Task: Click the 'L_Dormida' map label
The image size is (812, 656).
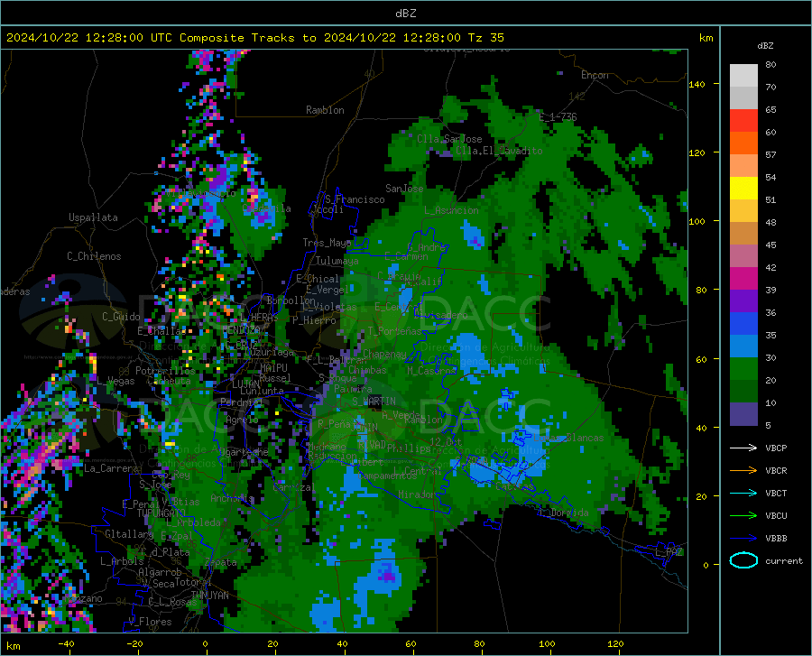Action: click(563, 513)
